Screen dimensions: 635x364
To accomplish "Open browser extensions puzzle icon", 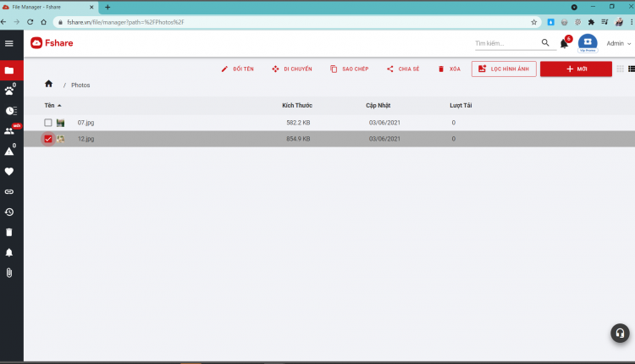I will 591,22.
